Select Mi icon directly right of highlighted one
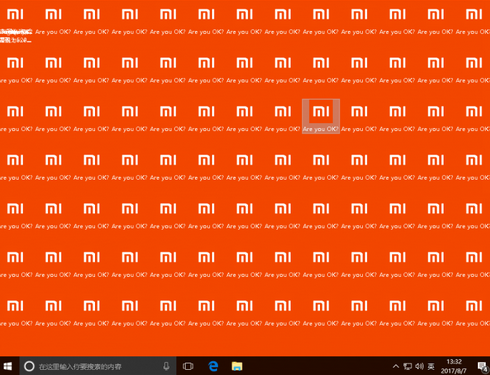 tap(359, 116)
